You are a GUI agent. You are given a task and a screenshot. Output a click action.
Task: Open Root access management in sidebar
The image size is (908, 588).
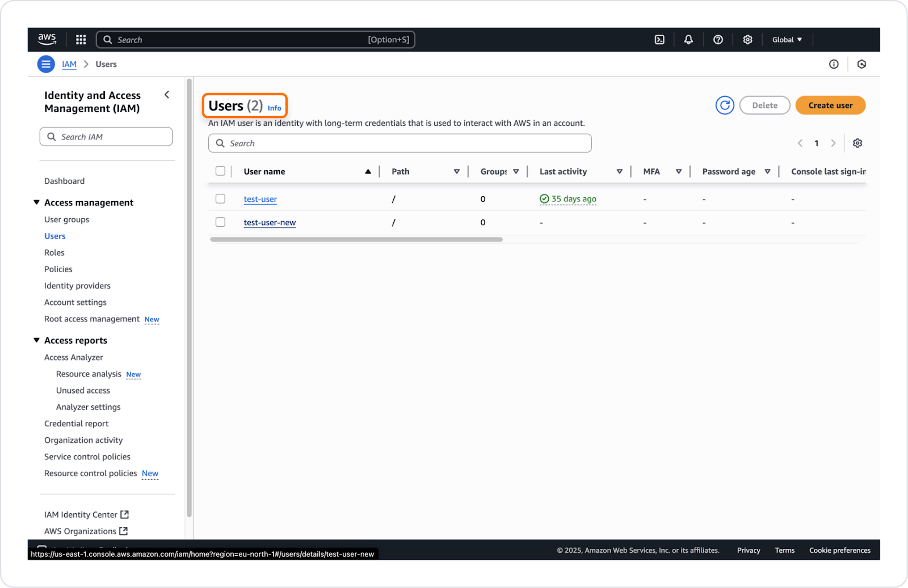point(92,319)
